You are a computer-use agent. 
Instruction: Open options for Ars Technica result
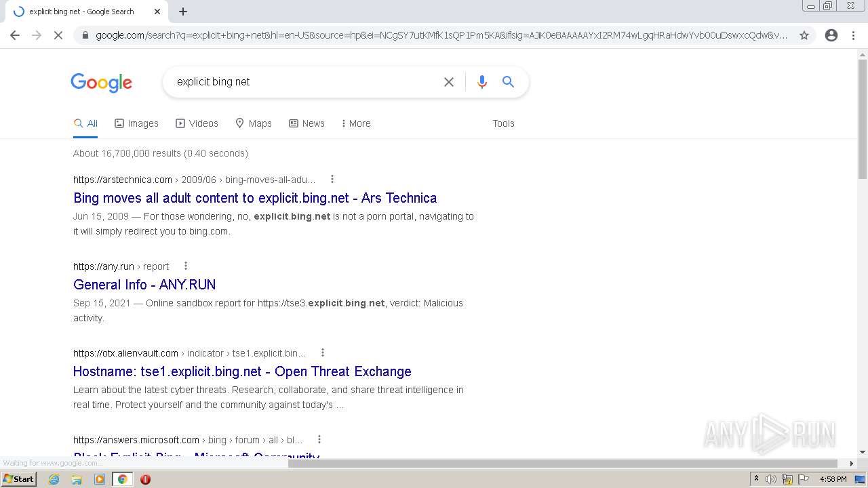pyautogui.click(x=332, y=180)
